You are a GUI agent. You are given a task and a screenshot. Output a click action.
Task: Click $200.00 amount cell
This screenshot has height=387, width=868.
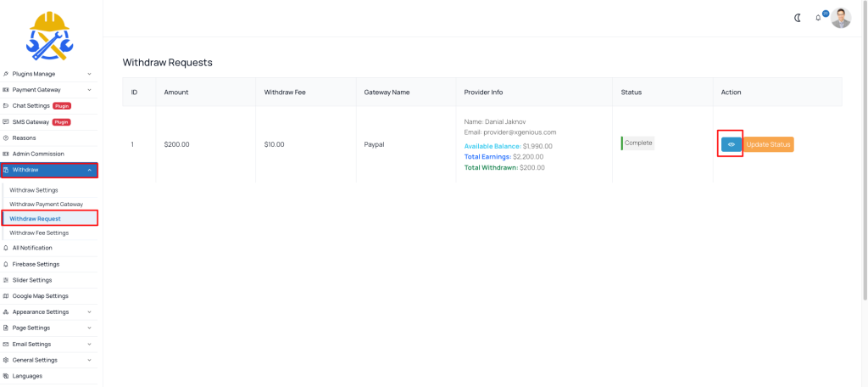point(176,144)
